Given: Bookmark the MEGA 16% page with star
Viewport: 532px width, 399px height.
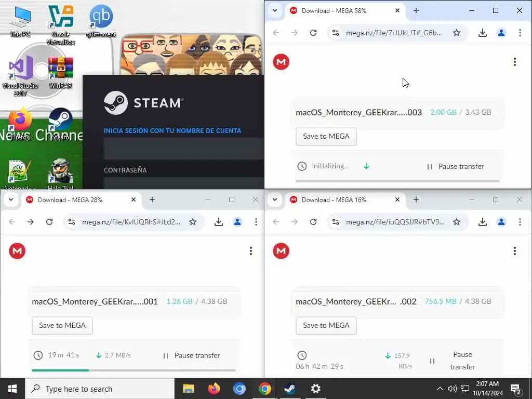Looking at the screenshot, I should pyautogui.click(x=457, y=222).
